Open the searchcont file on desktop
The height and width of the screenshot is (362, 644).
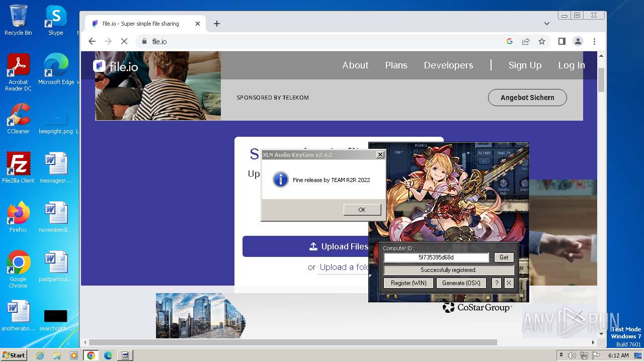pos(56,320)
